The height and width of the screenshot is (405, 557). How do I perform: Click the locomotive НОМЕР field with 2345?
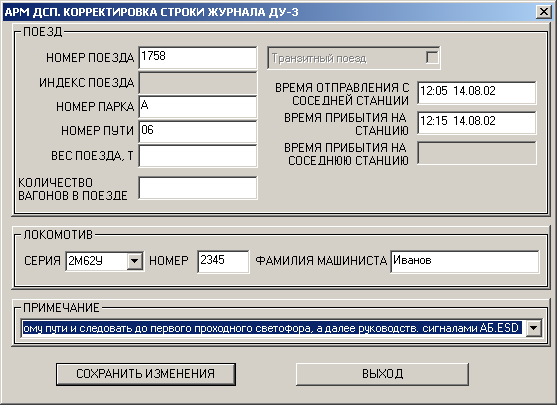pyautogui.click(x=223, y=262)
